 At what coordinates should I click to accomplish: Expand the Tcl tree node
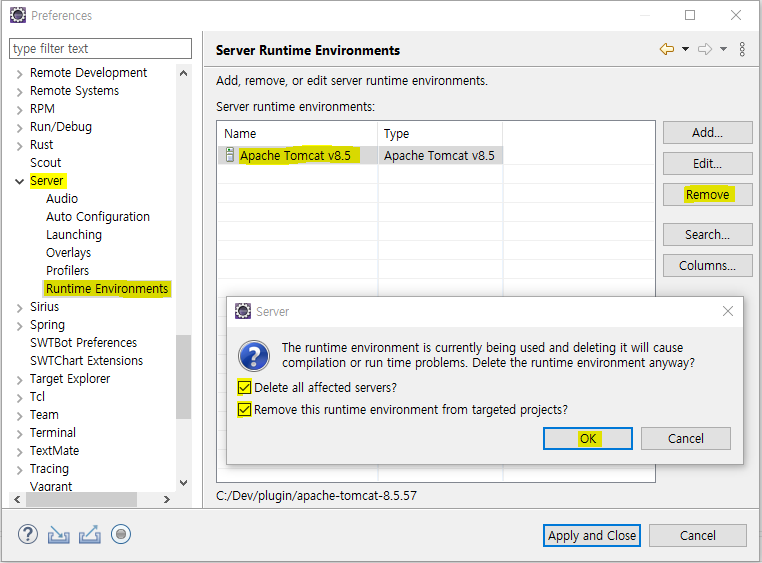19,398
